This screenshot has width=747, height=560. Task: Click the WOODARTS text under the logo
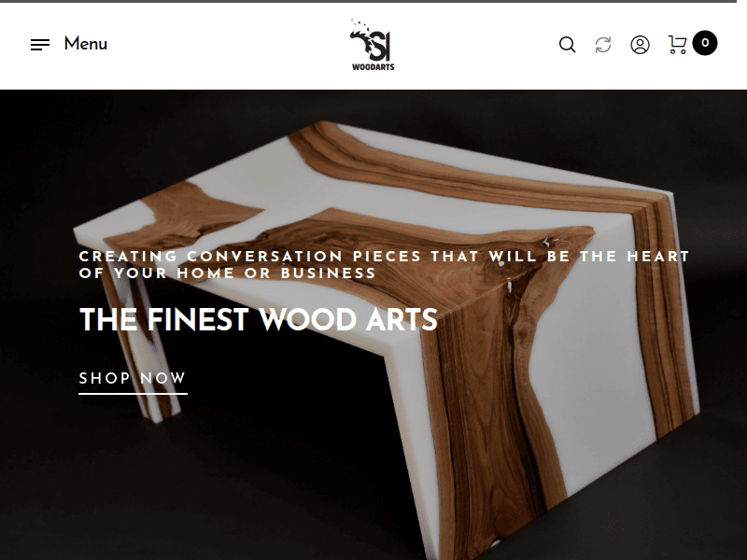click(x=373, y=67)
